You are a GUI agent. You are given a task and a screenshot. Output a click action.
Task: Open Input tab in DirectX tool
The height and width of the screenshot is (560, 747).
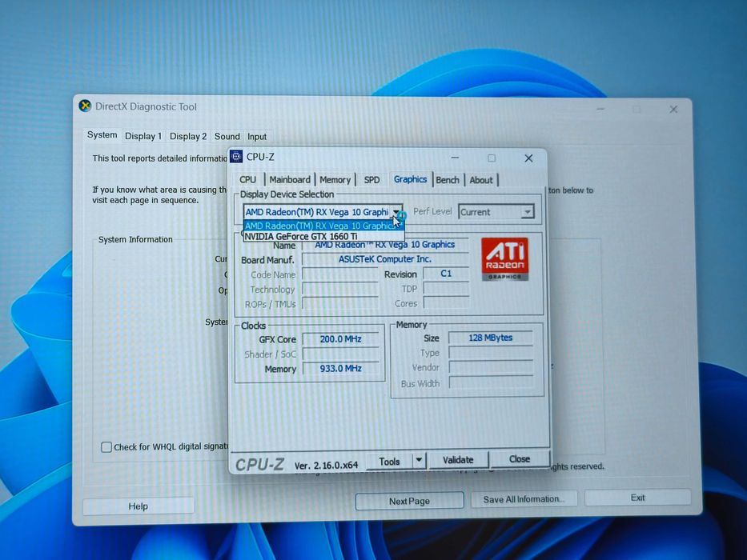(257, 137)
